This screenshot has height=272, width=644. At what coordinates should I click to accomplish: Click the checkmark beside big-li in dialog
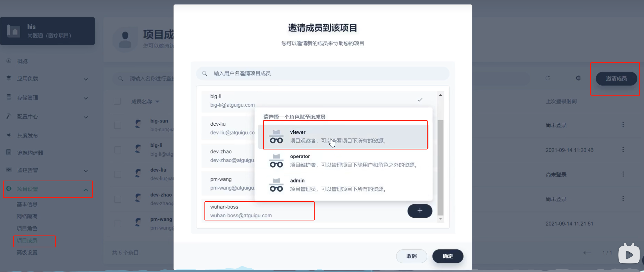(420, 100)
